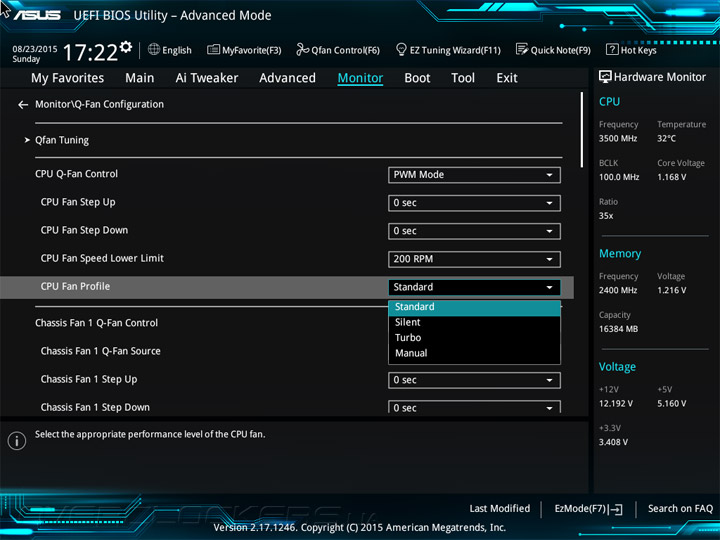Click the 08/23/2015 date

(35, 49)
